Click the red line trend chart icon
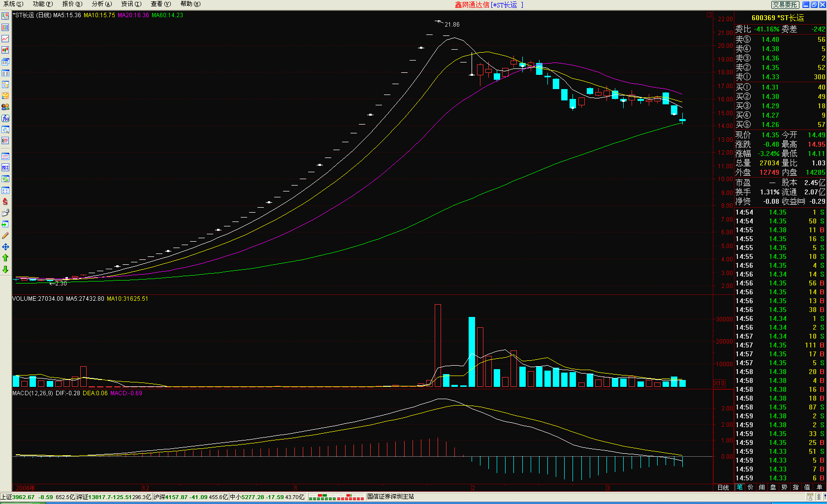The image size is (827, 504). (x=5, y=38)
